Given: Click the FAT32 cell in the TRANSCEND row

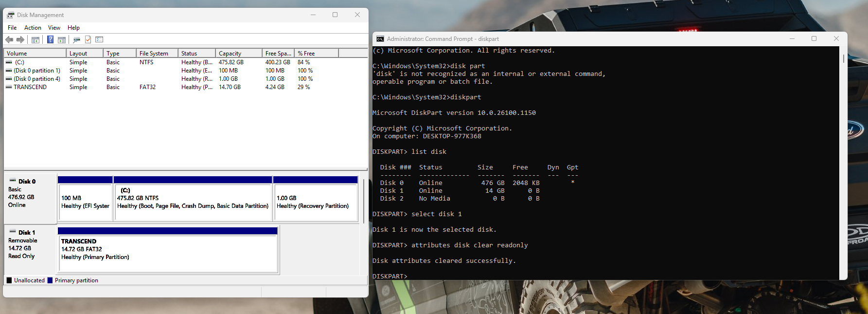Looking at the screenshot, I should click(147, 87).
